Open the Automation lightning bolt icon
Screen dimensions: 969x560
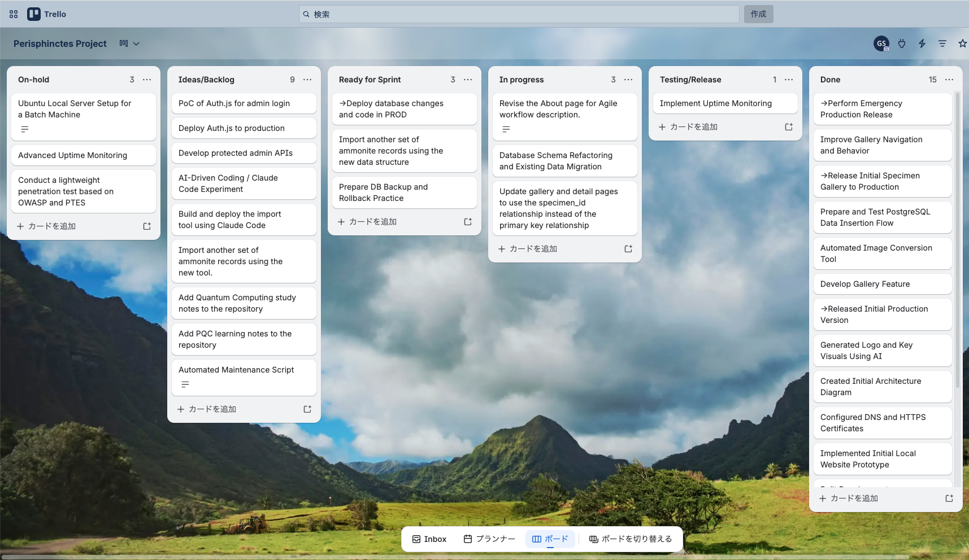922,43
